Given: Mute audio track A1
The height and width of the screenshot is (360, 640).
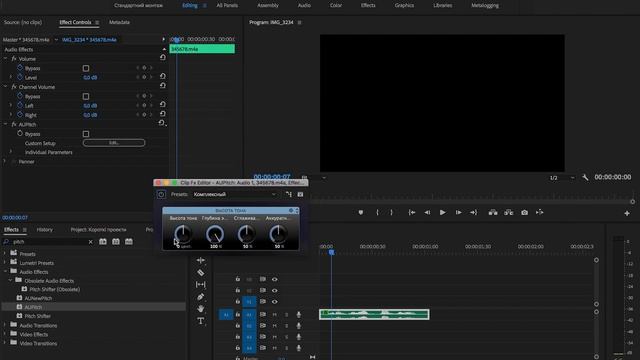Looking at the screenshot, I should [274, 314].
